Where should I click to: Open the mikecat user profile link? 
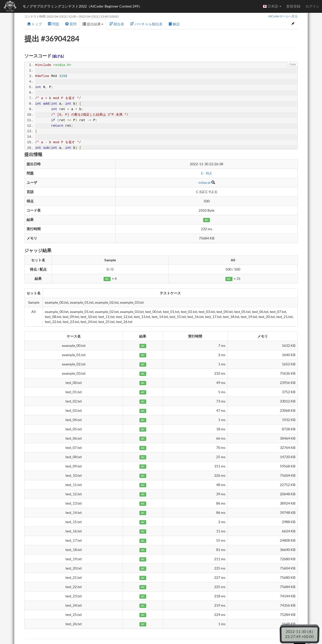click(204, 183)
